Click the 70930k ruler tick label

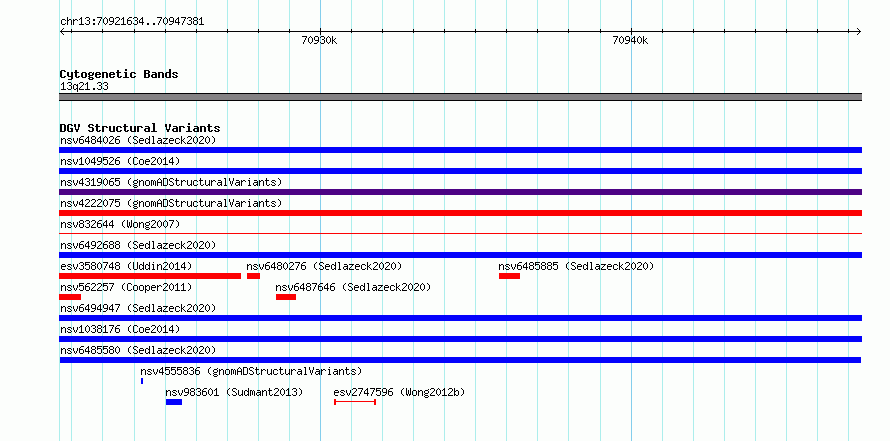pos(319,40)
